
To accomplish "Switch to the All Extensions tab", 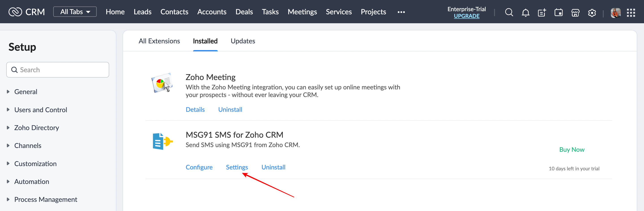I will coord(159,41).
